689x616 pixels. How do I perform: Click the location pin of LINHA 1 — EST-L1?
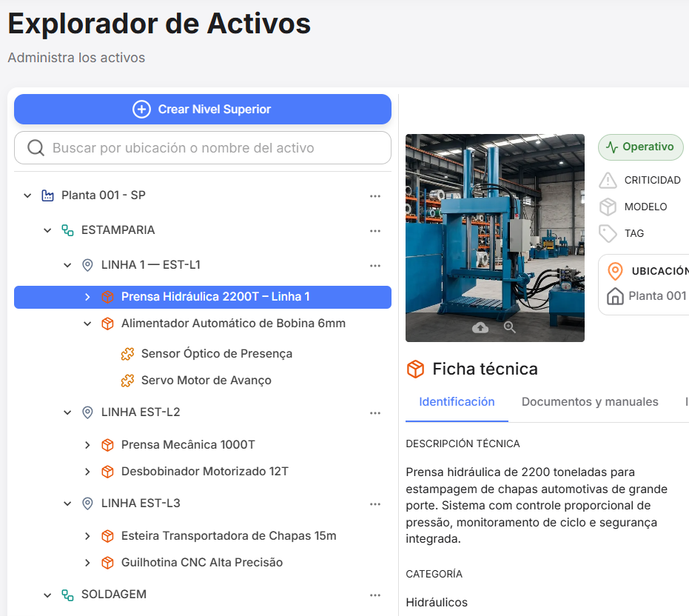[87, 265]
